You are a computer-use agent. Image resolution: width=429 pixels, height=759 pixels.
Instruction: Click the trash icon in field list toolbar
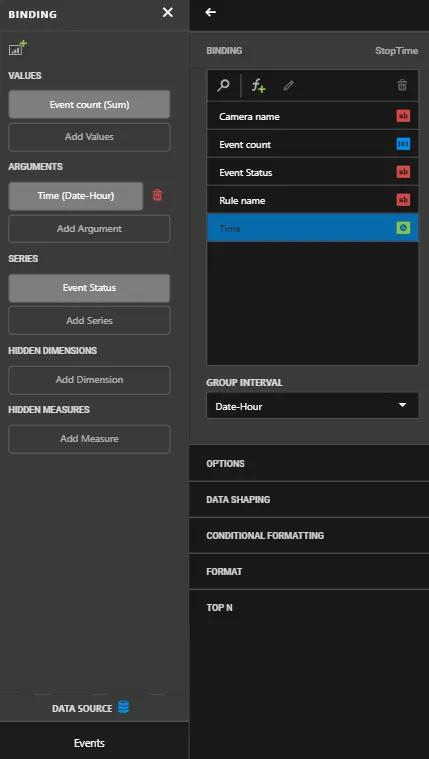[402, 85]
